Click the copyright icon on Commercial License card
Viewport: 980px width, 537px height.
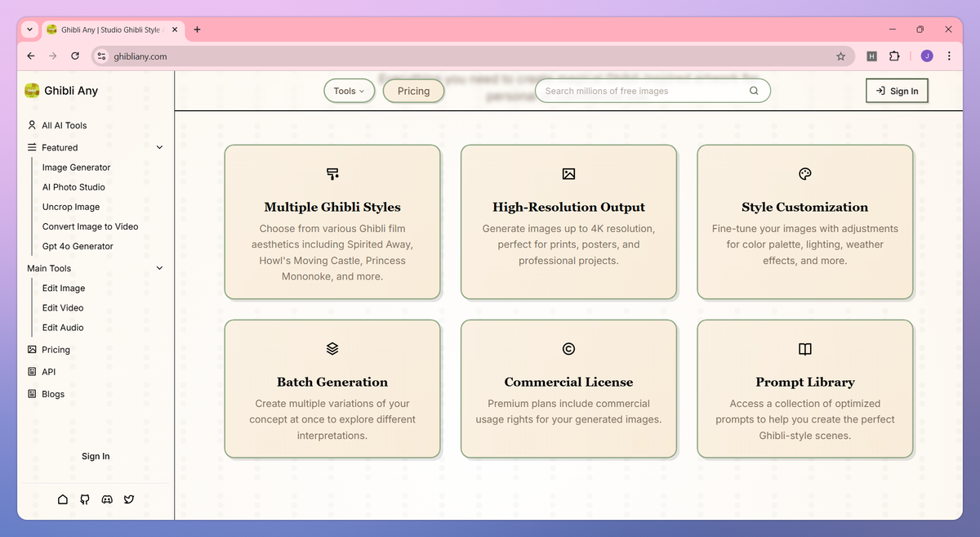coord(568,349)
